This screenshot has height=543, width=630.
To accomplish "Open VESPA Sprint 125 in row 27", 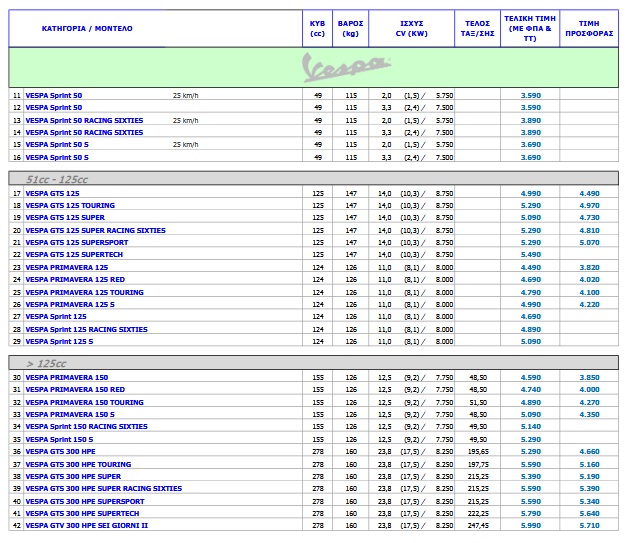I will 56,317.
